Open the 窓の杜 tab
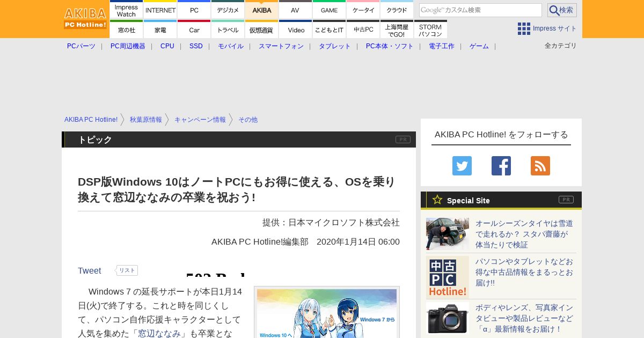Screen dimensions: 644x338 pos(126,30)
